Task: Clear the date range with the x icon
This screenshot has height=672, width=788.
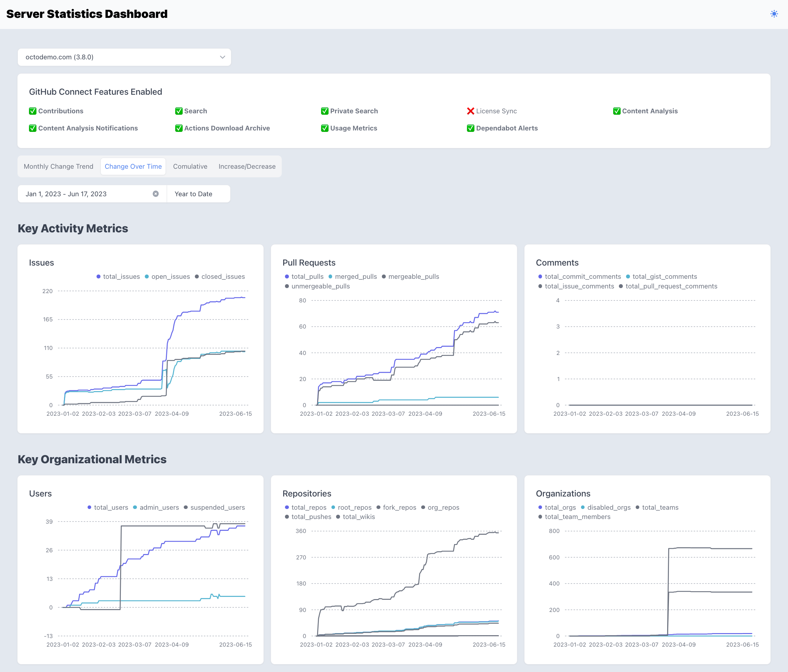Action: (x=156, y=194)
